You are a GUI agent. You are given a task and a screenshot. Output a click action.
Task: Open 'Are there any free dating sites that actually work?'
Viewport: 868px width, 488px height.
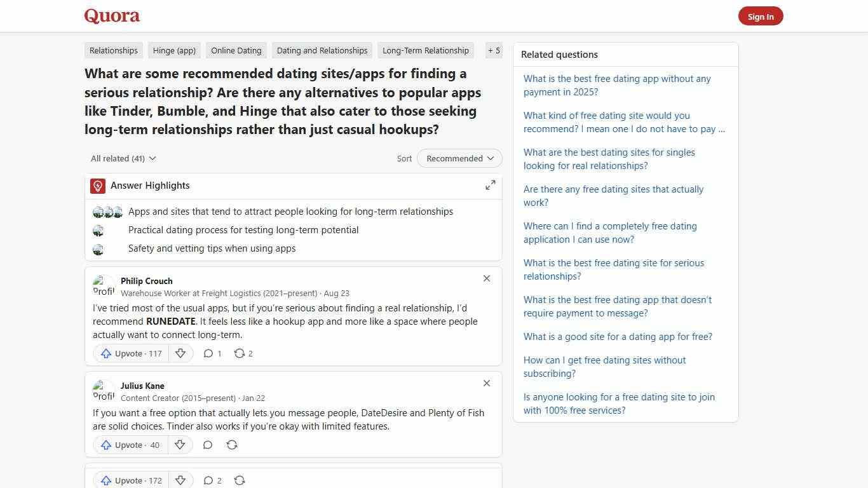tap(613, 196)
